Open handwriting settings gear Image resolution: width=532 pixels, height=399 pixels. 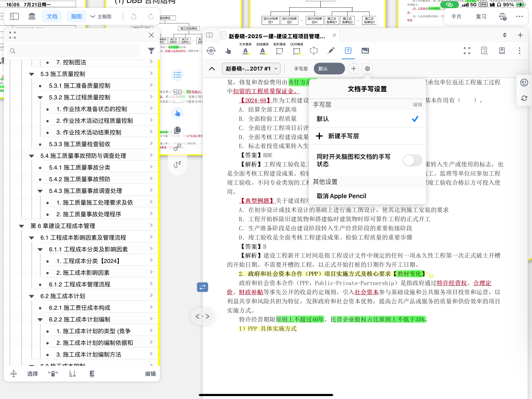tap(367, 69)
